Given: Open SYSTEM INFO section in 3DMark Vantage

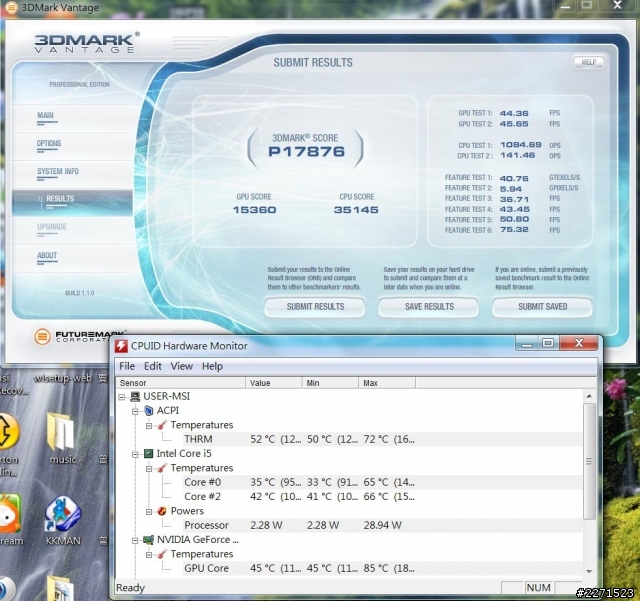Looking at the screenshot, I should pos(58,172).
